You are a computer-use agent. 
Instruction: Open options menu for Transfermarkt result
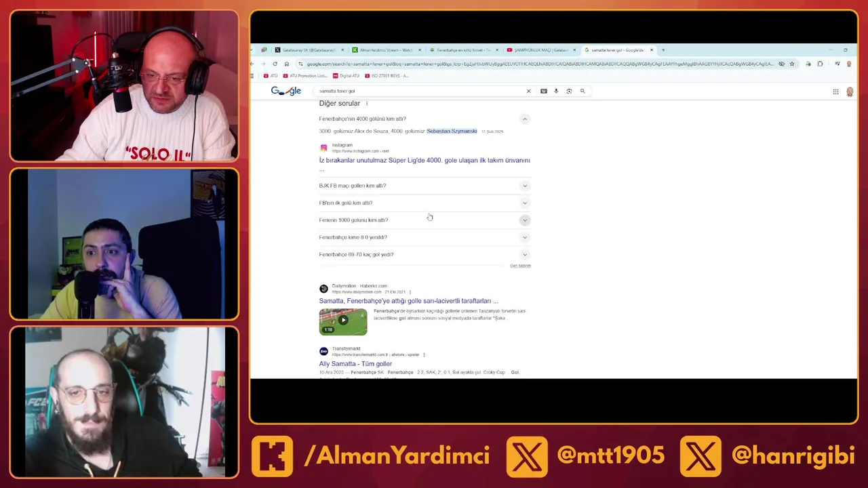click(424, 354)
